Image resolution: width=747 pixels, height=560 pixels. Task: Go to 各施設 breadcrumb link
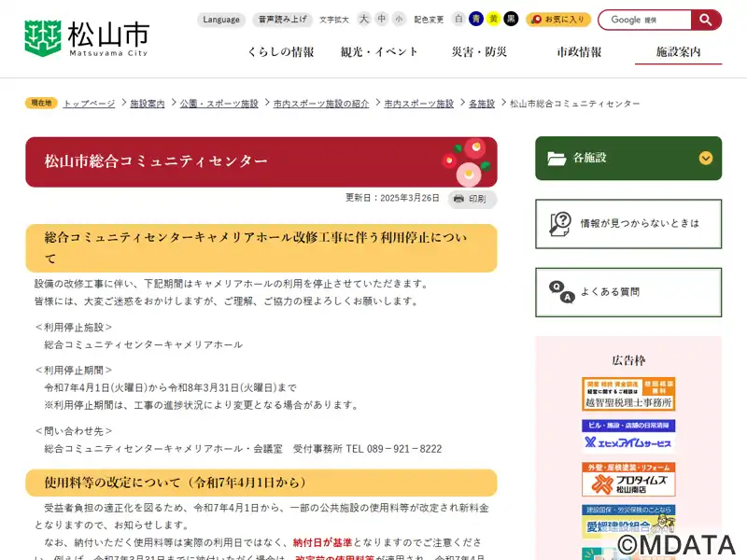pyautogui.click(x=482, y=104)
